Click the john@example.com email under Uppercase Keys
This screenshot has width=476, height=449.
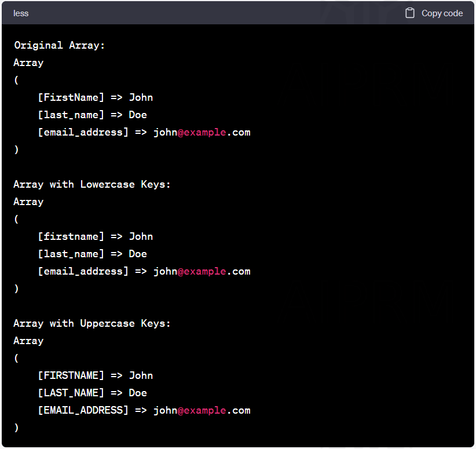click(x=202, y=410)
